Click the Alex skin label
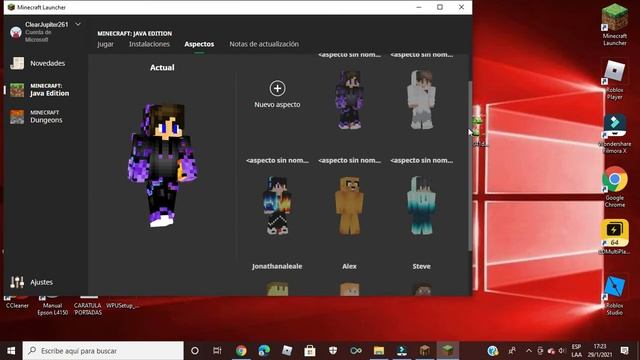Screen dimensions: 640x360 click(349, 266)
